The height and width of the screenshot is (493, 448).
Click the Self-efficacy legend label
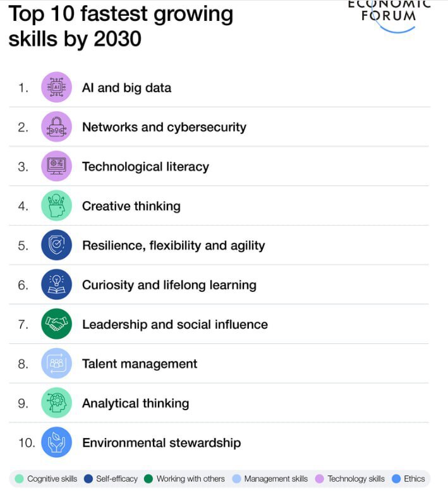[117, 479]
